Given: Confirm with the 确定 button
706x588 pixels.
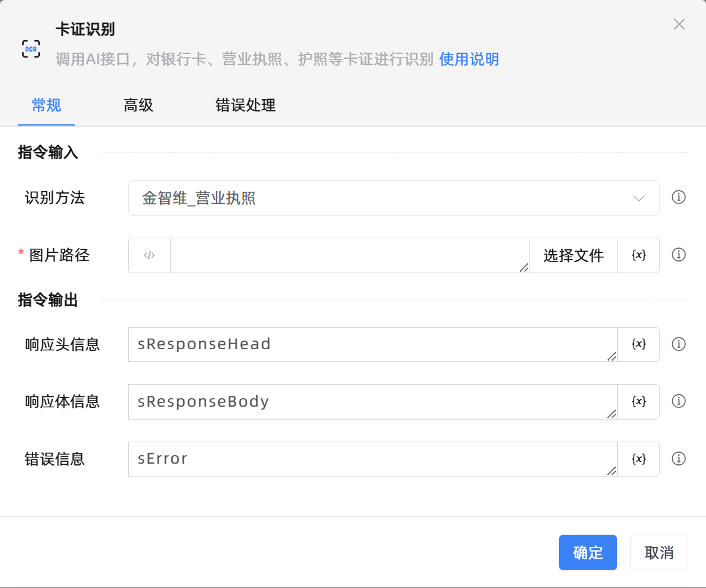Looking at the screenshot, I should pyautogui.click(x=587, y=552).
